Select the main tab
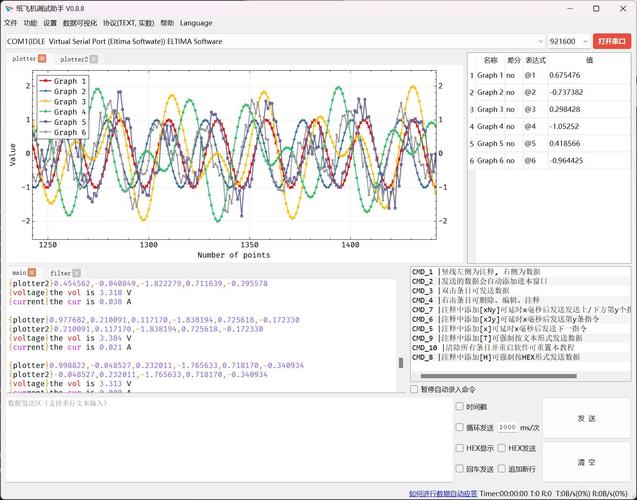 [x=19, y=273]
